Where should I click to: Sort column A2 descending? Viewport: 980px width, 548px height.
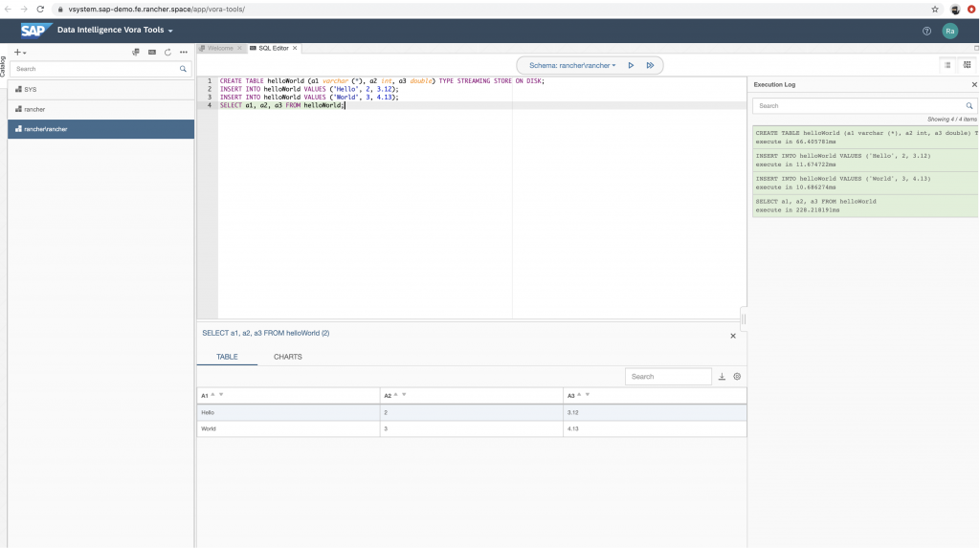404,395
